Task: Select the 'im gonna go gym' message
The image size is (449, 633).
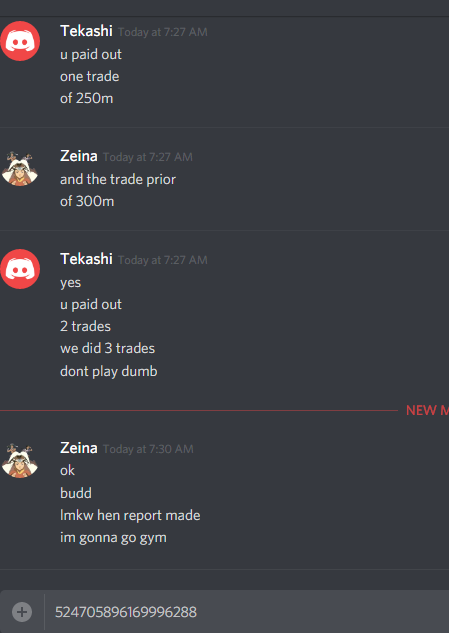Action: coord(113,538)
